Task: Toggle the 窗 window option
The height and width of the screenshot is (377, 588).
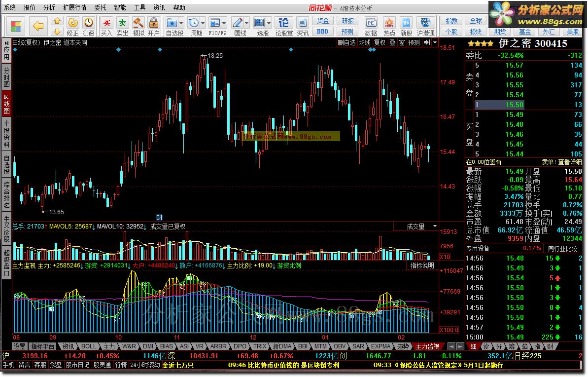Action: coord(402,42)
